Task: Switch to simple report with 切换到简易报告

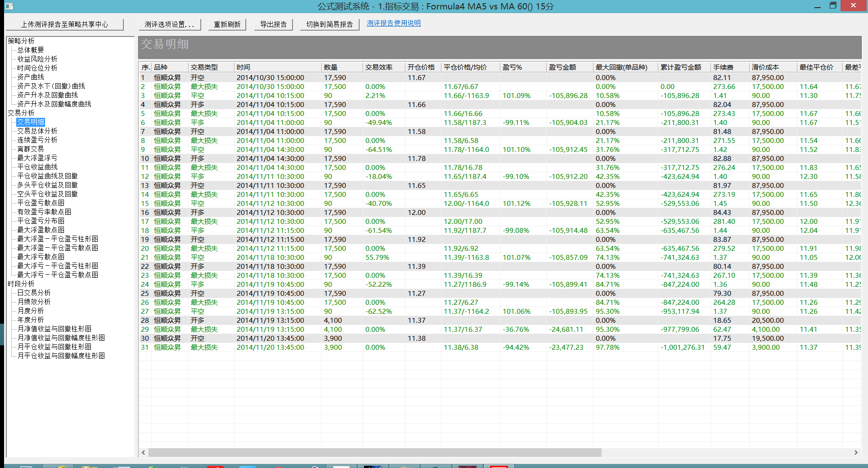Action: coord(329,24)
